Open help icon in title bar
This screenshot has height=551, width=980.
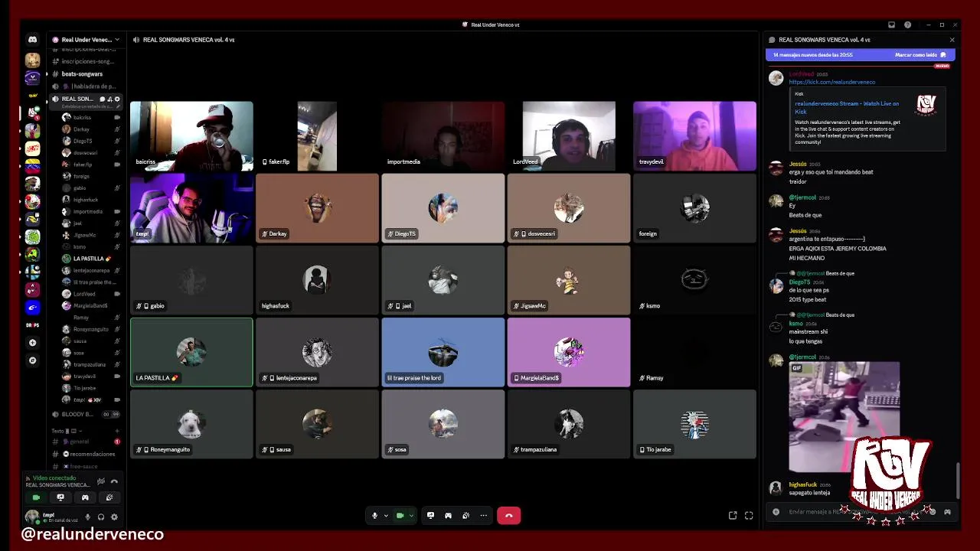click(907, 24)
